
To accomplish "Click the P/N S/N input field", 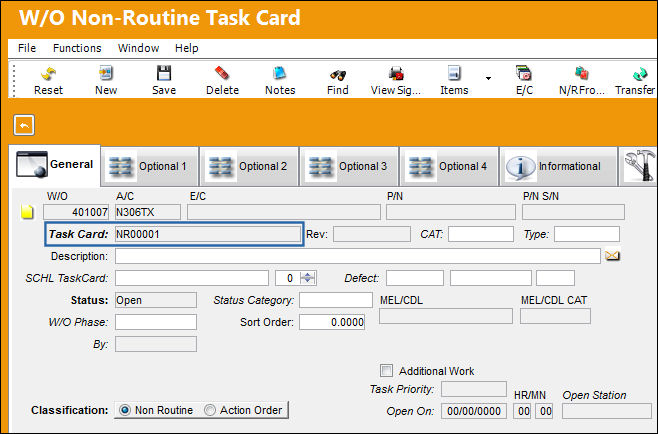I will click(x=573, y=212).
